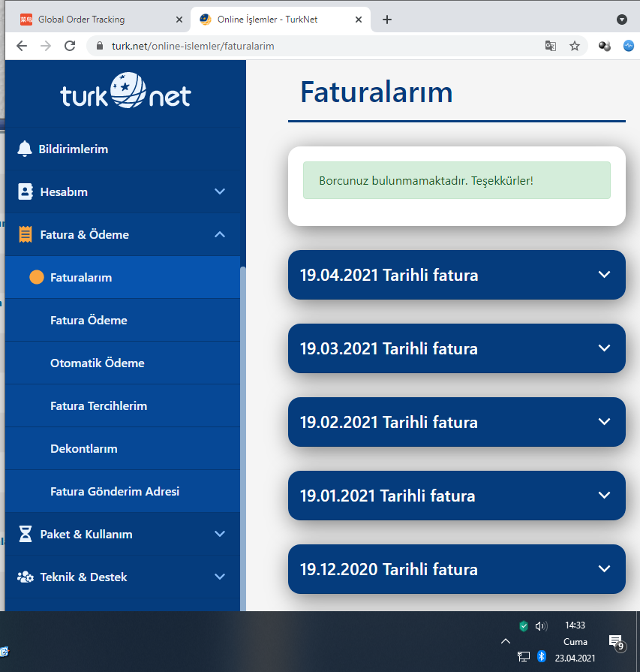
Task: Click the sidebar vertical scrollbar
Action: click(x=242, y=437)
